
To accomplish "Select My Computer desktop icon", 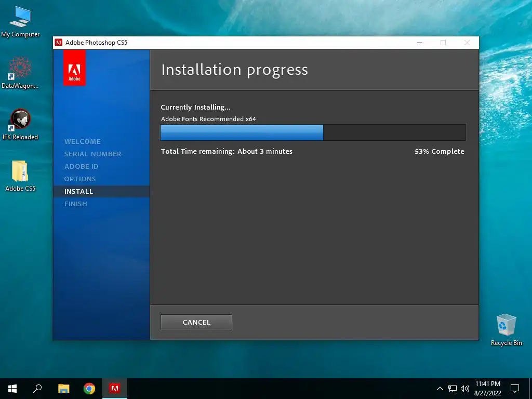I will (x=20, y=22).
